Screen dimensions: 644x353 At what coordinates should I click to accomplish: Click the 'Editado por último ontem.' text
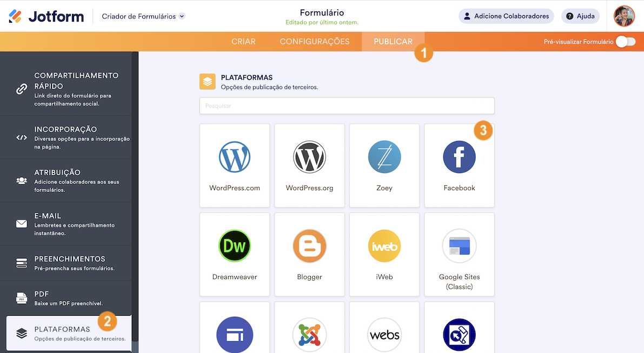pos(322,22)
